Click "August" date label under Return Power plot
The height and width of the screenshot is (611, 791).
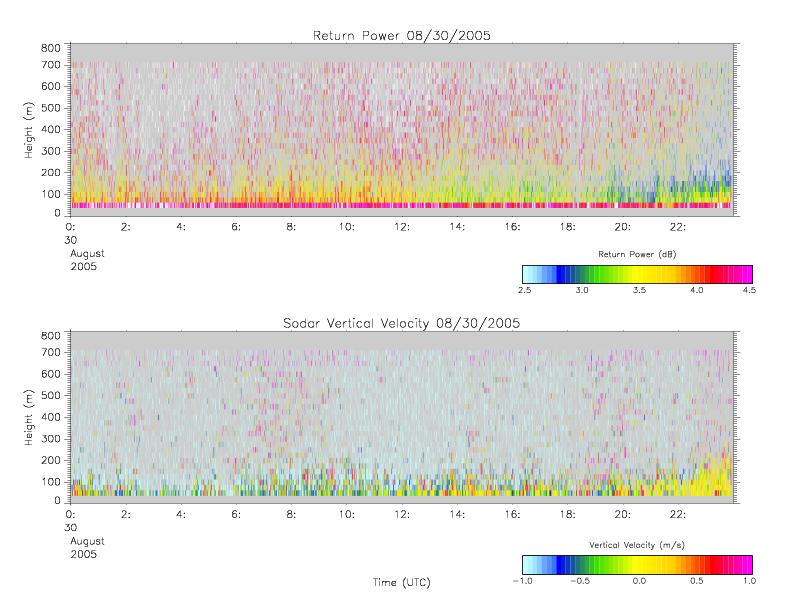[87, 254]
